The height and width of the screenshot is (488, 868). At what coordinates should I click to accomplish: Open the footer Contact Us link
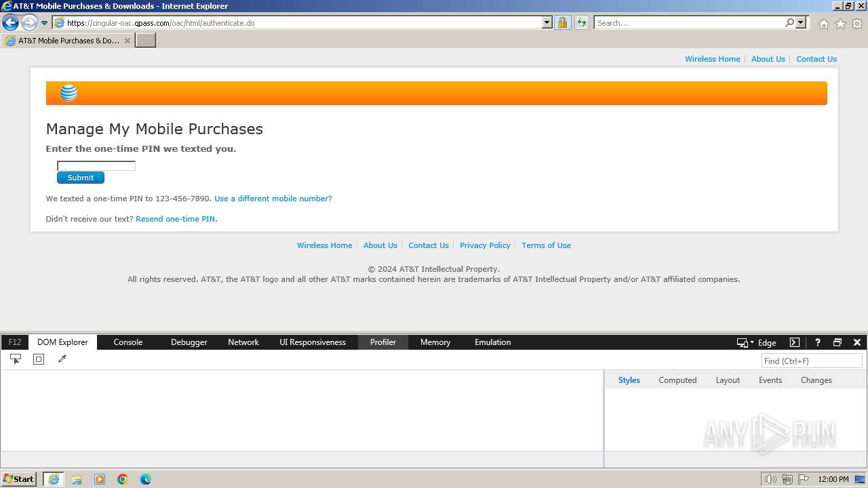pyautogui.click(x=429, y=245)
